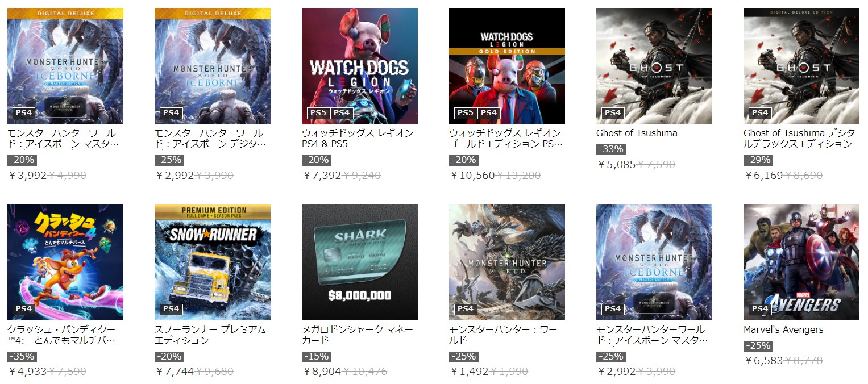
Task: Click PS4 badge on Marvel's Avengers cover
Action: [760, 309]
